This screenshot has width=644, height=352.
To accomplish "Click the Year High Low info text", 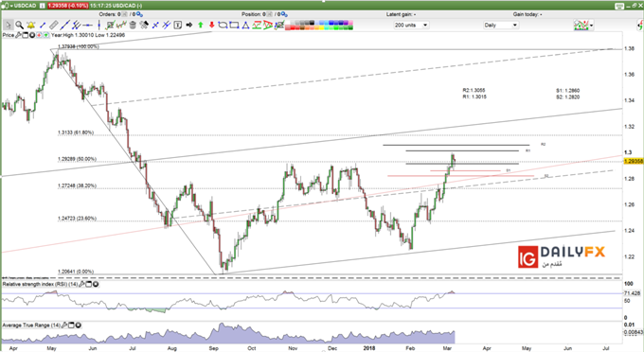I will tap(88, 35).
